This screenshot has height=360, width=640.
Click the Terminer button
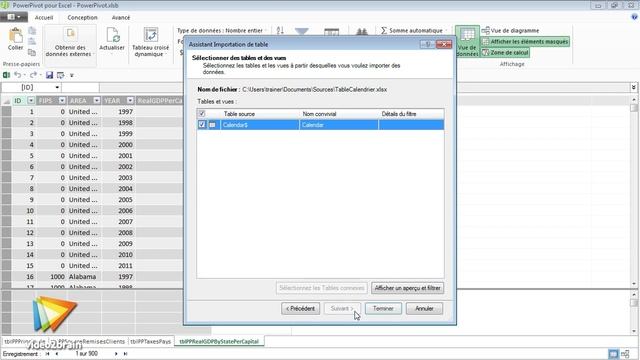pyautogui.click(x=383, y=309)
